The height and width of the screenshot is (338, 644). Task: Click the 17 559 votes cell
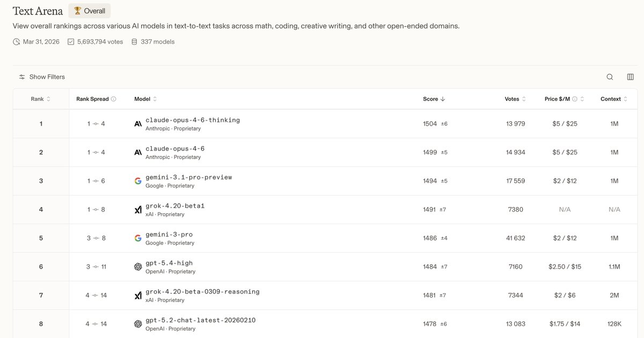(x=516, y=181)
